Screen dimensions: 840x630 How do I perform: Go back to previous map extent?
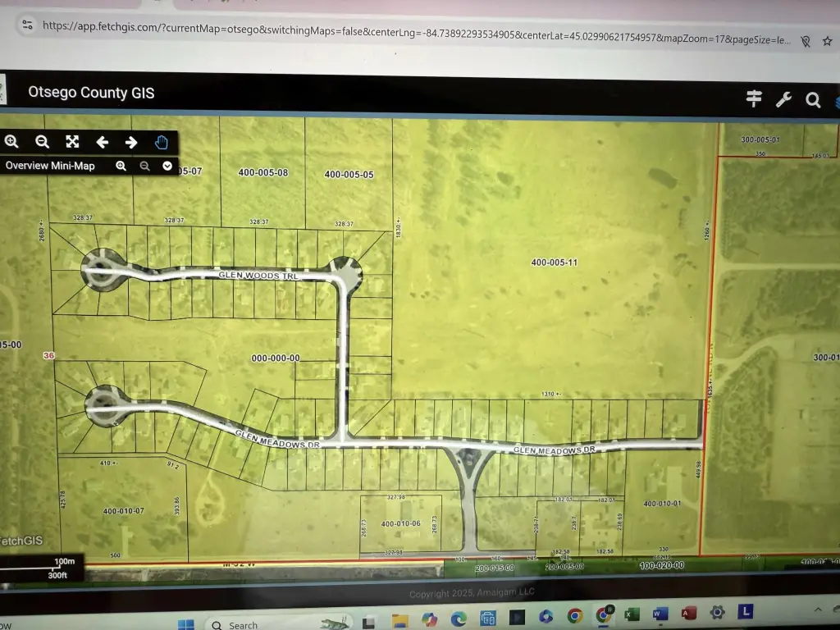tap(103, 142)
